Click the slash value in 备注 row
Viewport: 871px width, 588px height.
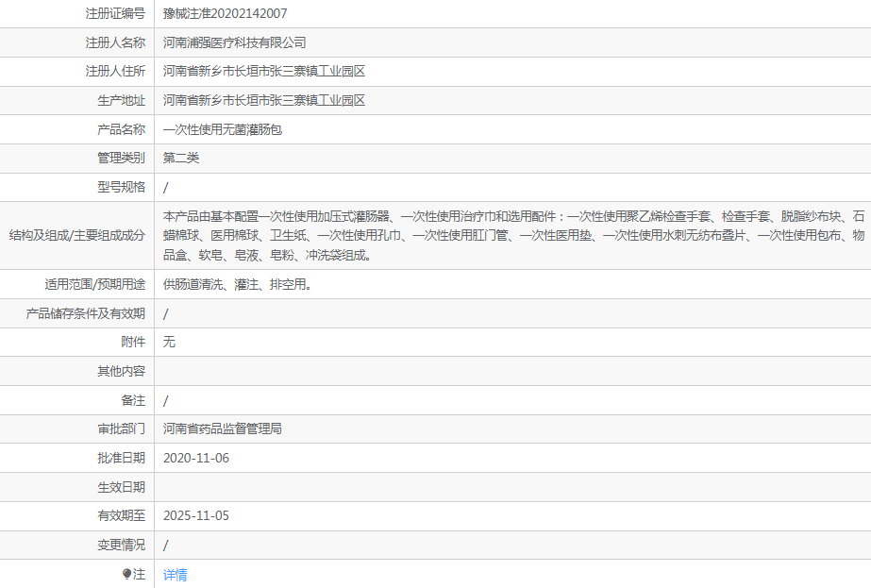[x=165, y=401]
